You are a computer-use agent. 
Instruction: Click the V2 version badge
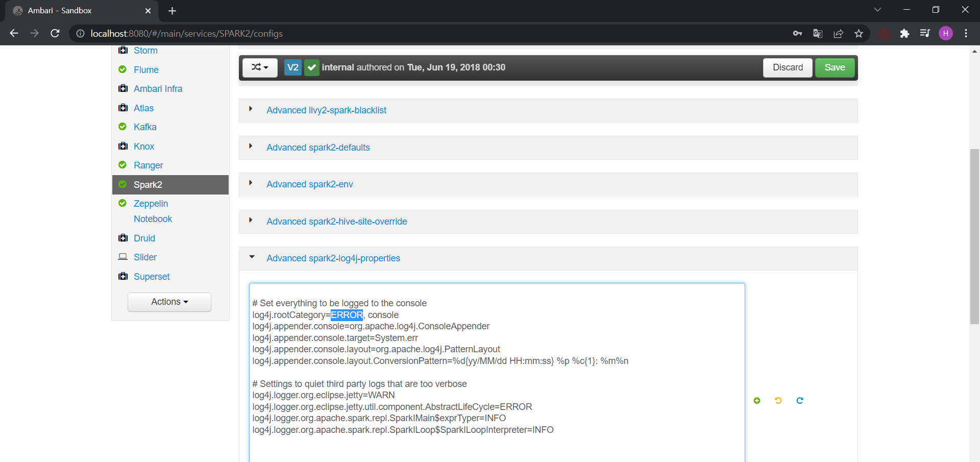(x=293, y=67)
